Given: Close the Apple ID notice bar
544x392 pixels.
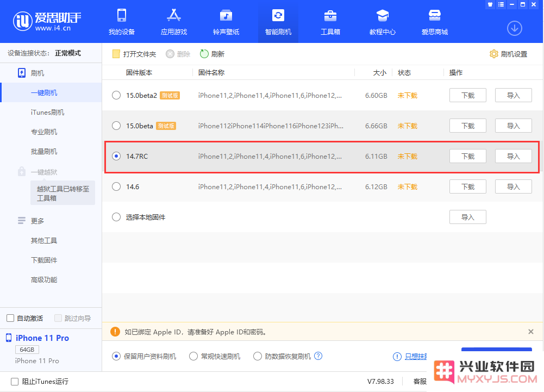Looking at the screenshot, I should (x=530, y=332).
